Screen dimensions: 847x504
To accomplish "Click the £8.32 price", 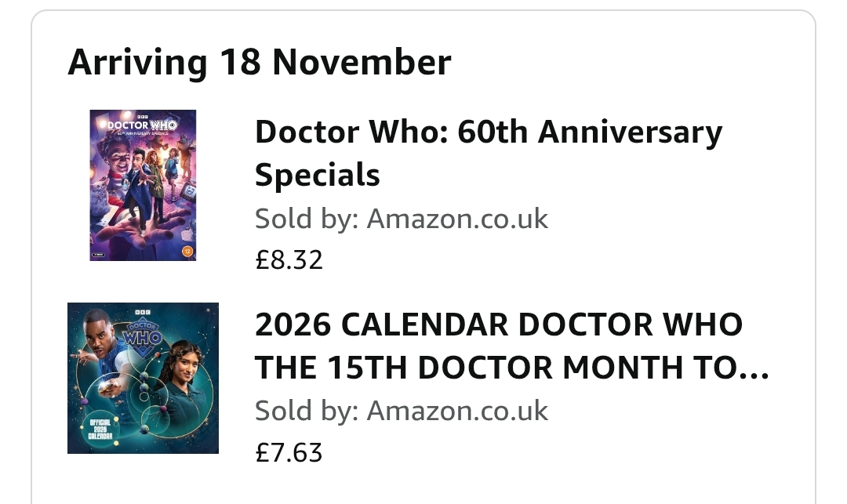I will click(289, 259).
